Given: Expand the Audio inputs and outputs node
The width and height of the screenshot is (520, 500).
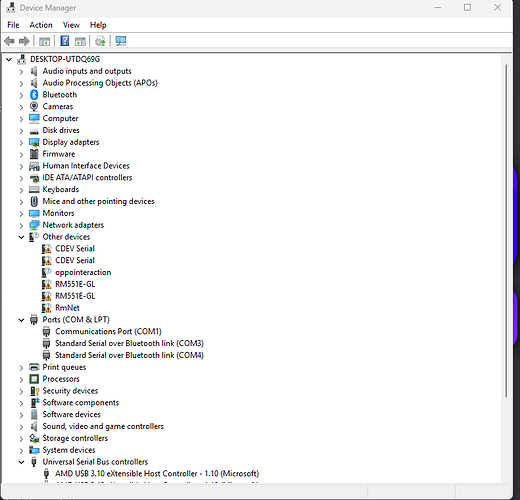Looking at the screenshot, I should tap(21, 72).
